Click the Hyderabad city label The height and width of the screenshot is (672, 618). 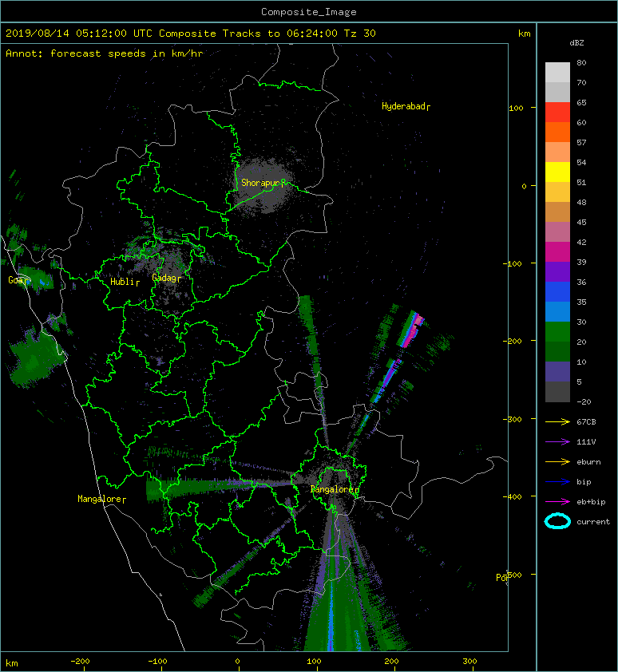coord(406,106)
